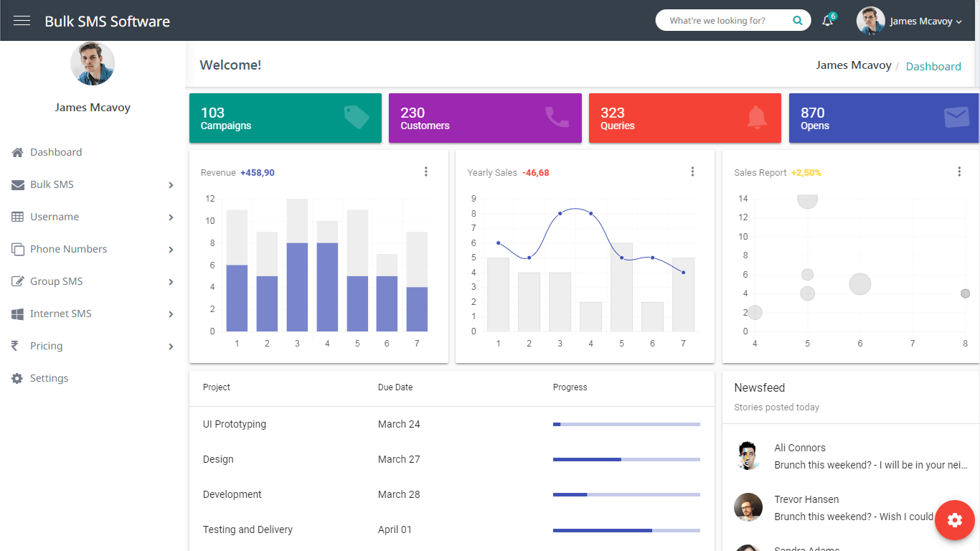
Task: Click the red floating settings button
Action: coord(954,520)
